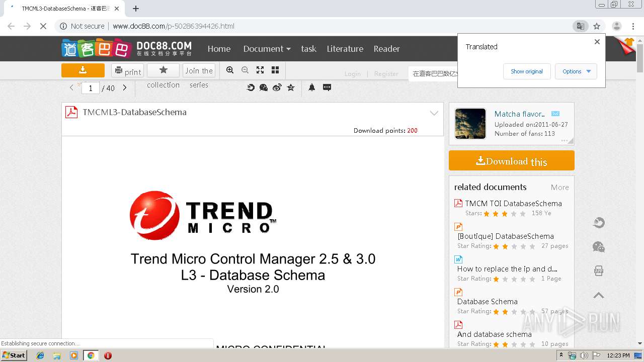Open the task menu item

point(308,49)
